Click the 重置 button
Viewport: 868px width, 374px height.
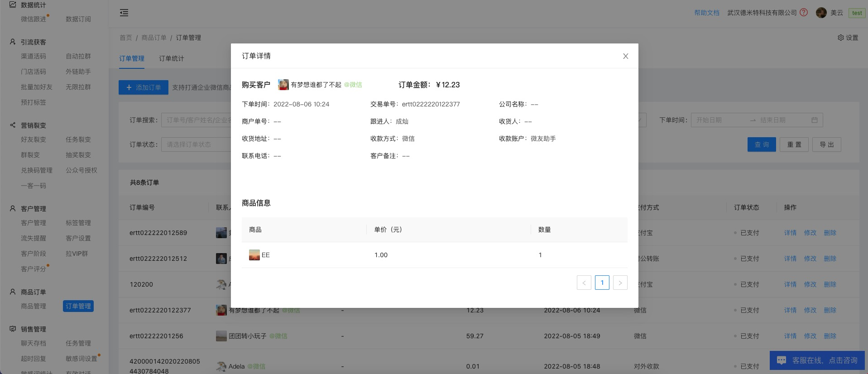(794, 144)
